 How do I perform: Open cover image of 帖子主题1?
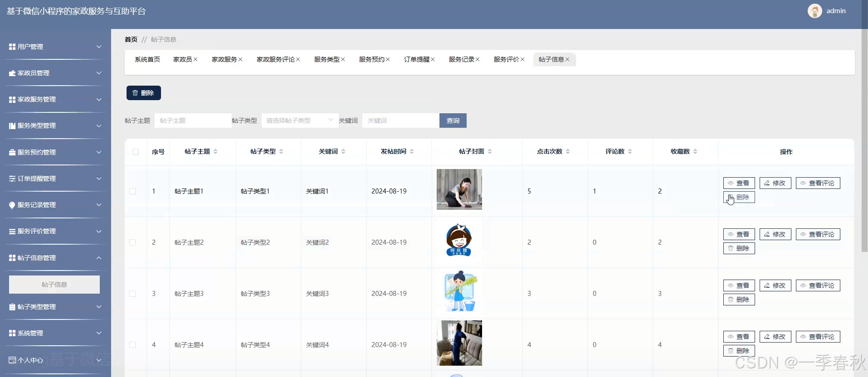point(459,189)
